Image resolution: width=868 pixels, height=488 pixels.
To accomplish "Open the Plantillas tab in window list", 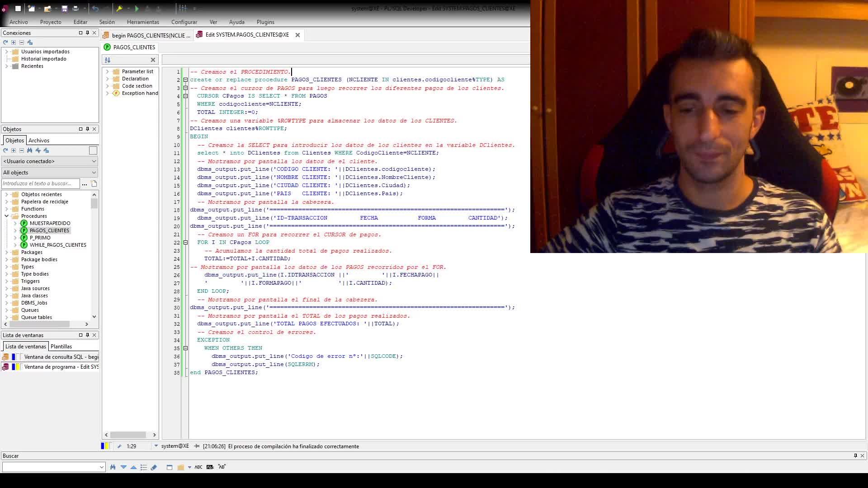I will click(x=61, y=347).
